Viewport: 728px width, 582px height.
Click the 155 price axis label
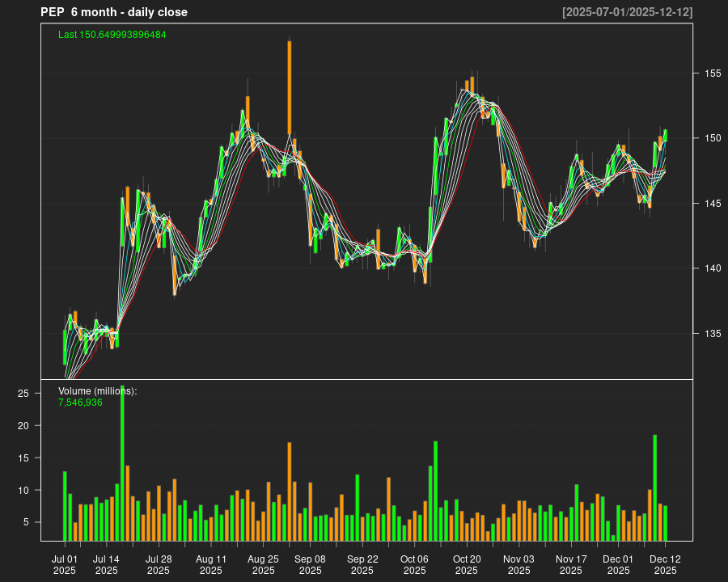point(712,74)
